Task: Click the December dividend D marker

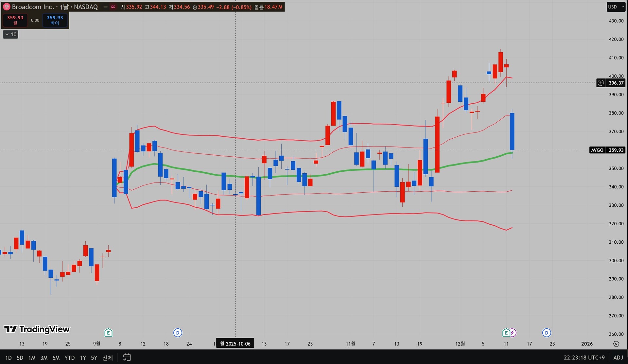Action: (547, 333)
